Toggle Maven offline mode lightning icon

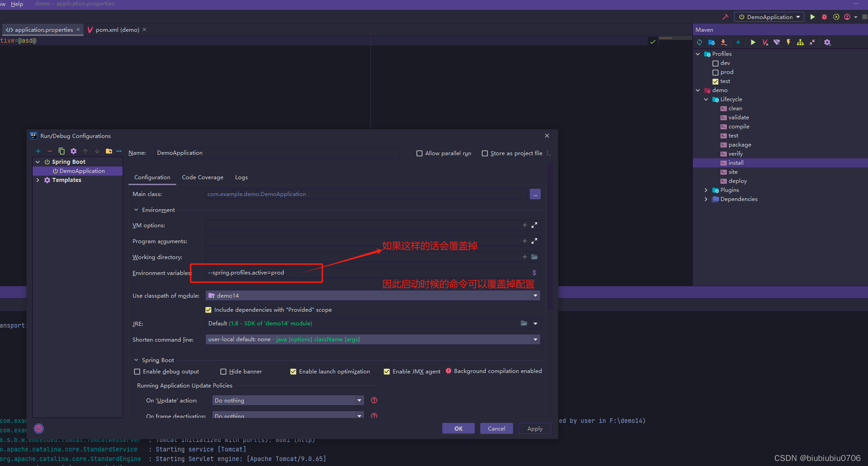click(x=789, y=42)
